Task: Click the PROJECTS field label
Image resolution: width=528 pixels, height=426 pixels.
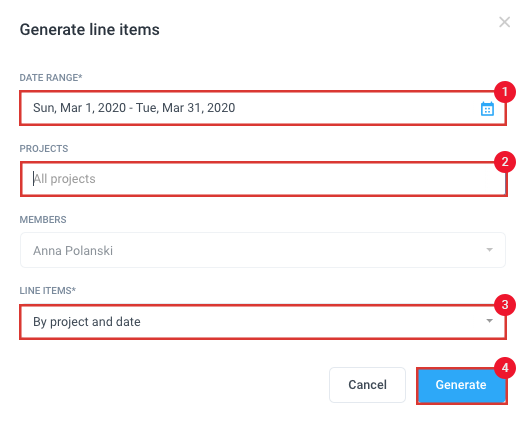Action: coord(44,149)
